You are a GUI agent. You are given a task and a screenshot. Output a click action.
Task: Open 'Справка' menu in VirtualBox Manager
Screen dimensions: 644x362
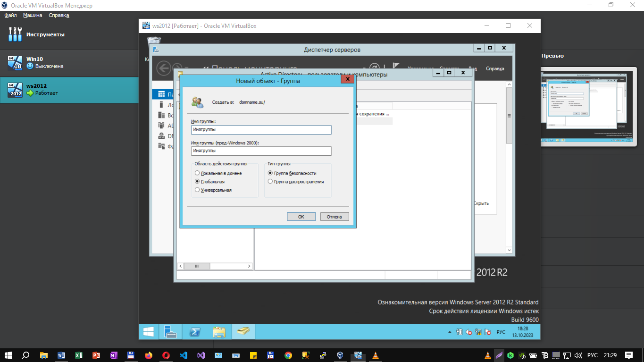59,15
